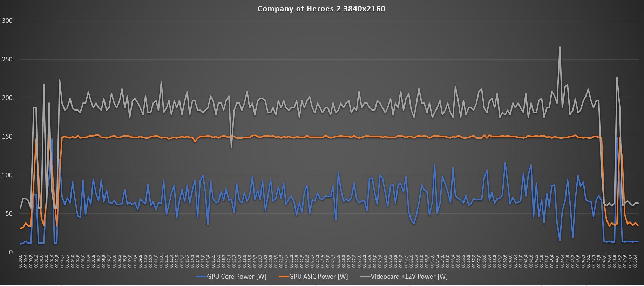This screenshot has height=286, width=644.
Task: Click the 00:18,5 time axis label
Action: [x=244, y=262]
